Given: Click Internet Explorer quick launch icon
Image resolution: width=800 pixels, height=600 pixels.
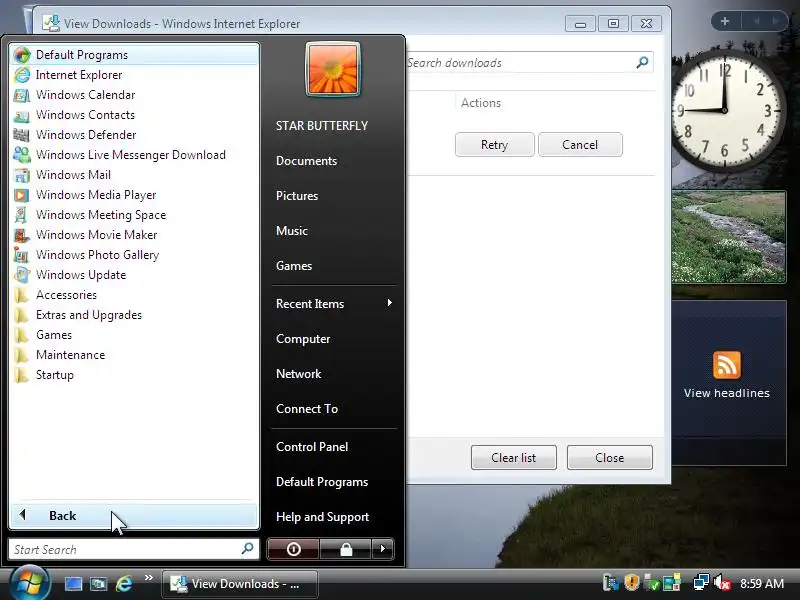Looking at the screenshot, I should [x=124, y=584].
